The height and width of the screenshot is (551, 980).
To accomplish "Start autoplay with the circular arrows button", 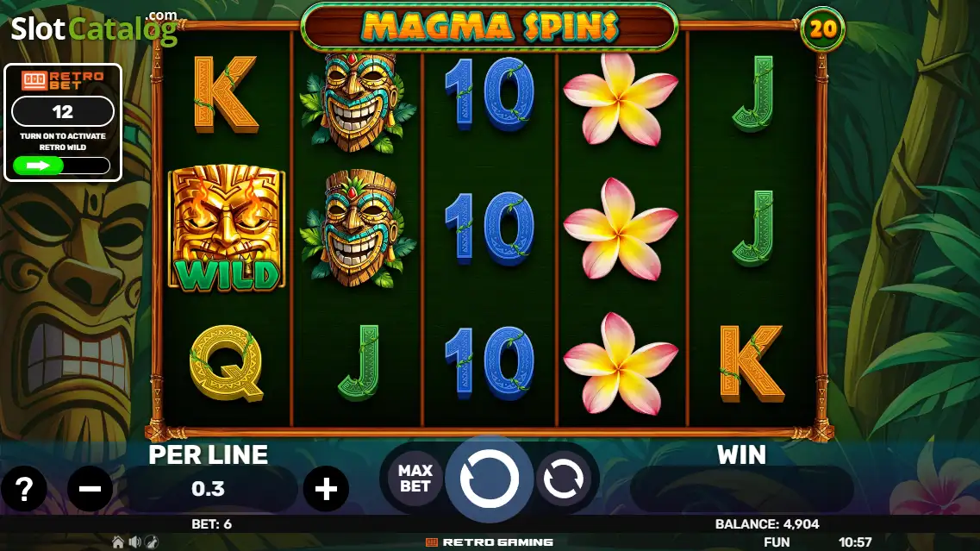I will tap(563, 479).
